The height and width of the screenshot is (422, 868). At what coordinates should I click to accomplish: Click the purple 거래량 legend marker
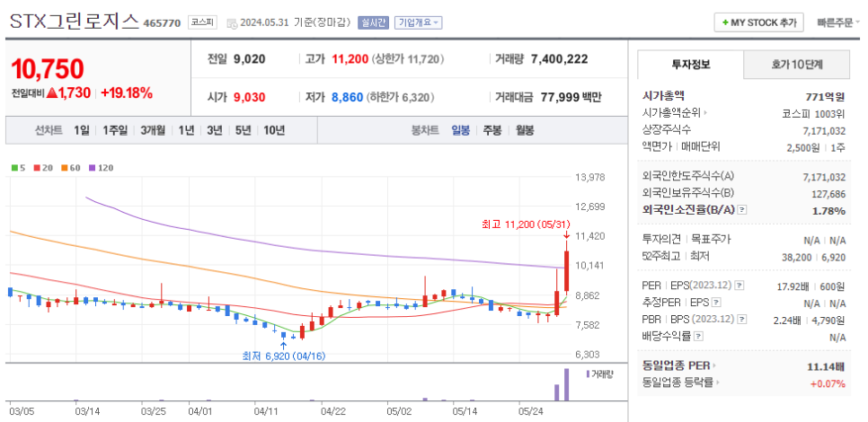(588, 374)
